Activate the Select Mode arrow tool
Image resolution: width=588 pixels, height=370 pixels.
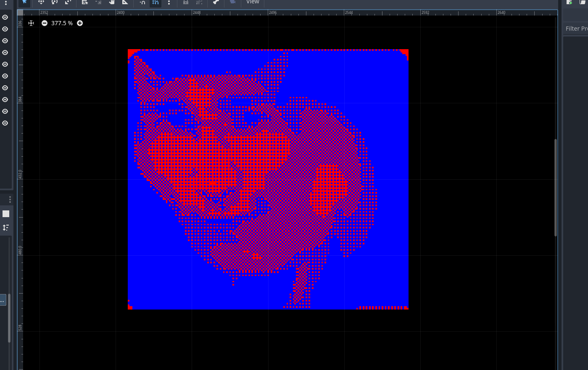tap(24, 2)
